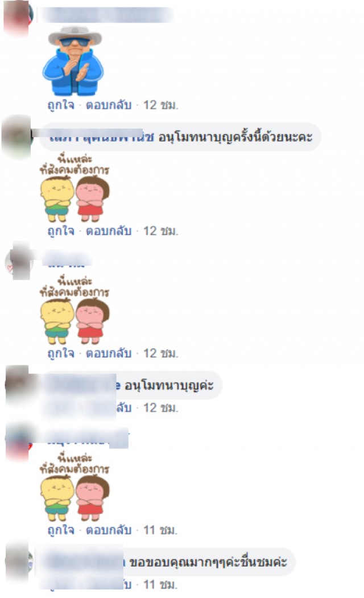Click ตอบกลับ under the clapping man sticker
Image resolution: width=364 pixels, height=598 pixels.
point(109,105)
